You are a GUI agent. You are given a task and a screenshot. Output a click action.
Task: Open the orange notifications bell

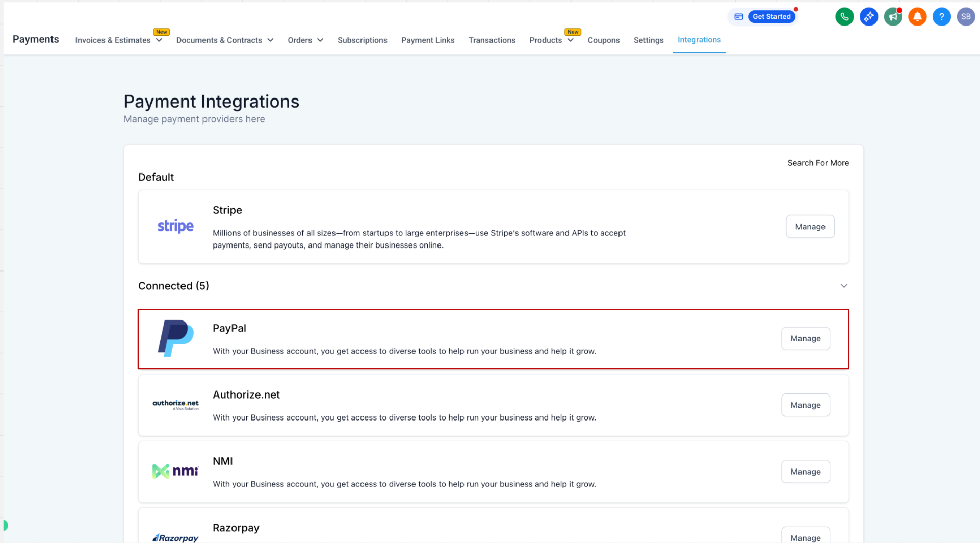pos(917,17)
